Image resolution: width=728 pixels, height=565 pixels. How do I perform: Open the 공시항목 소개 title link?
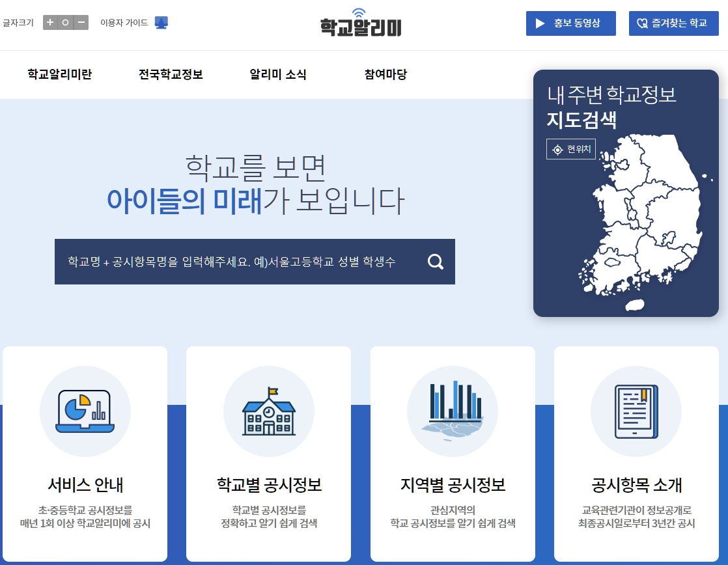coord(637,485)
